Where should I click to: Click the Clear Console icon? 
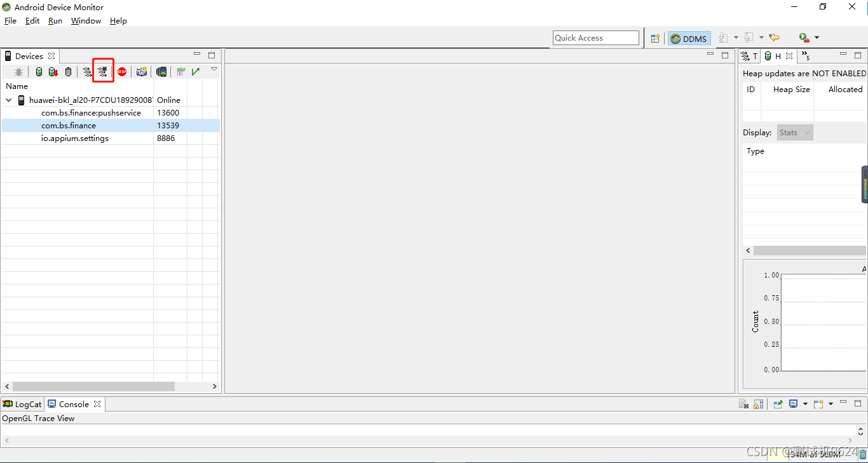pyautogui.click(x=743, y=404)
